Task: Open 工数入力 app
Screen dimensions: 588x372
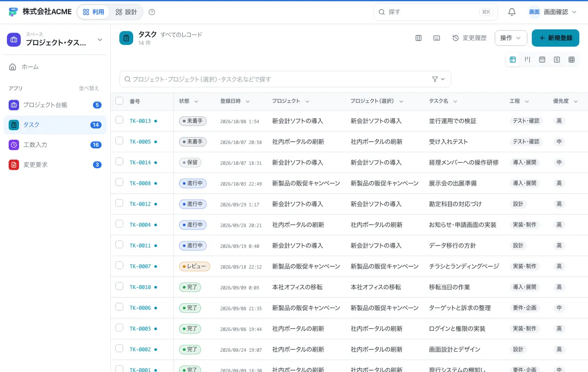Action: click(x=55, y=144)
